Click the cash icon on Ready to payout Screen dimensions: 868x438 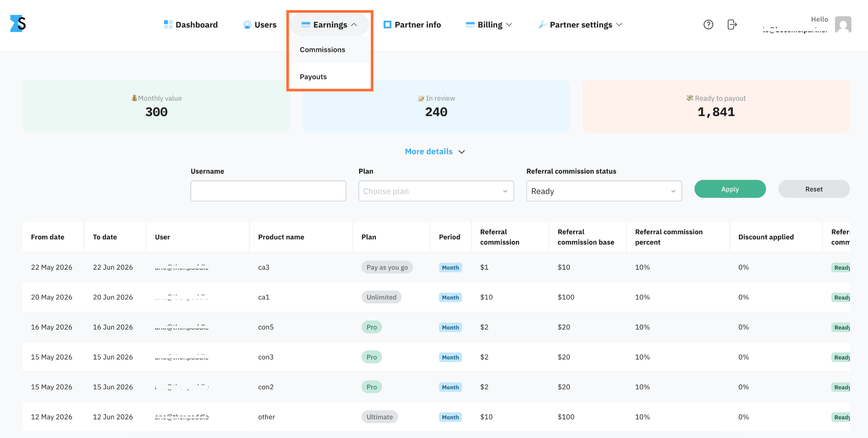[690, 98]
